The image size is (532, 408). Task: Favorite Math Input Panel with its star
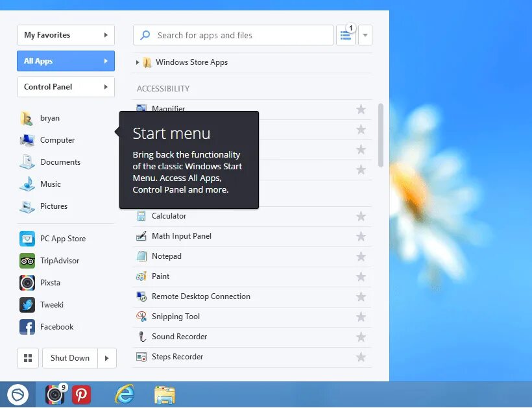[x=361, y=236]
